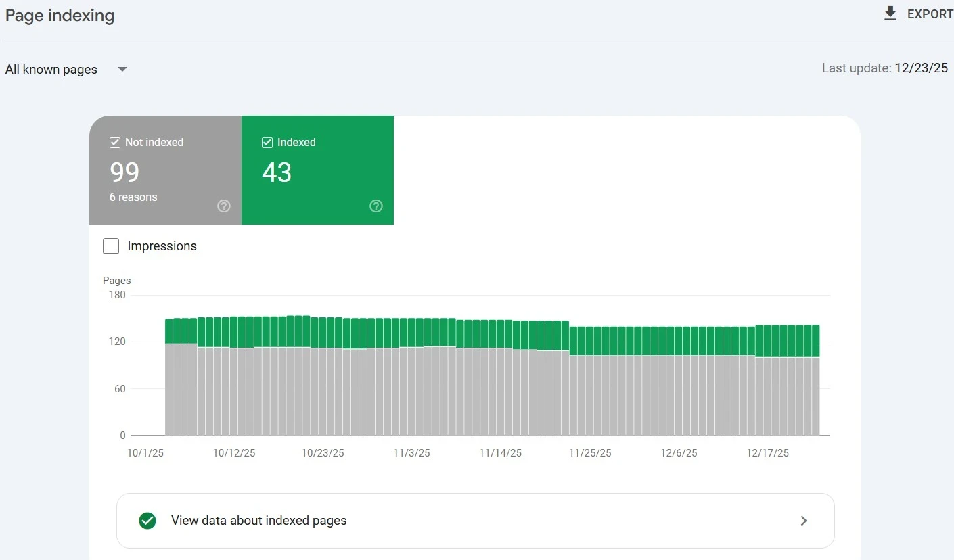954x560 pixels.
Task: Open the help tooltip on Indexed card
Action: coord(376,206)
